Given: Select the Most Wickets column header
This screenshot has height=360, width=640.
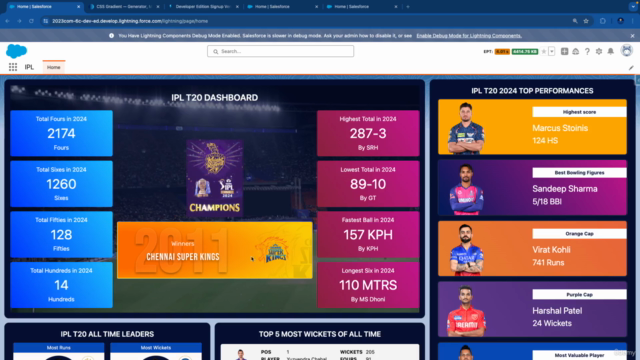Looking at the screenshot, I should (x=156, y=348).
